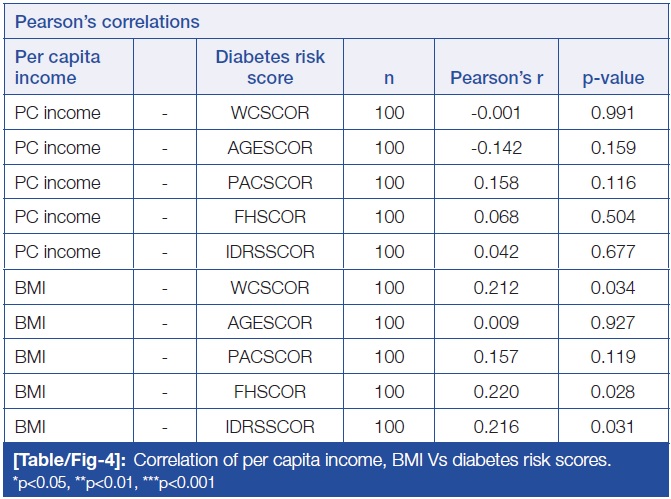671x499 pixels.
Task: Click the "n" column header
Action: coord(389,77)
